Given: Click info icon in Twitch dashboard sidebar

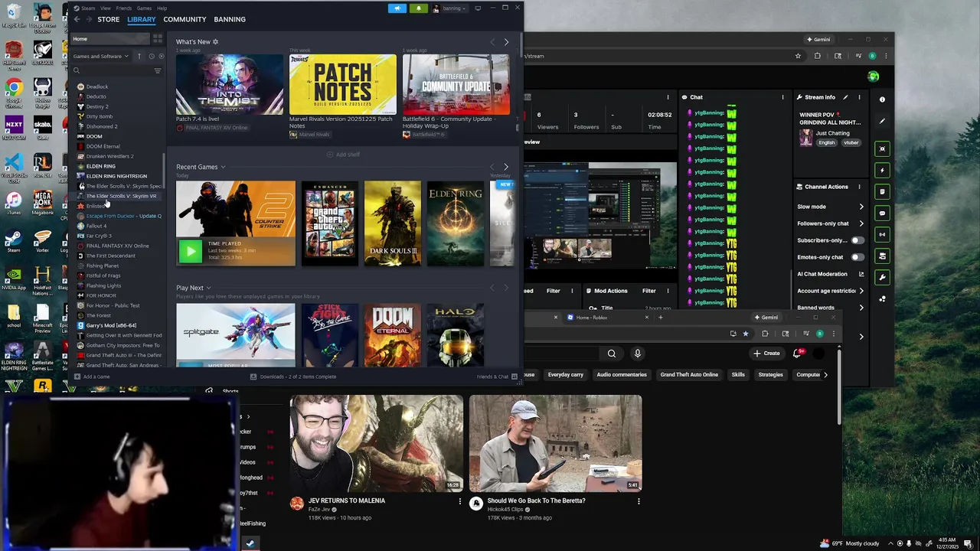Looking at the screenshot, I should [x=882, y=99].
